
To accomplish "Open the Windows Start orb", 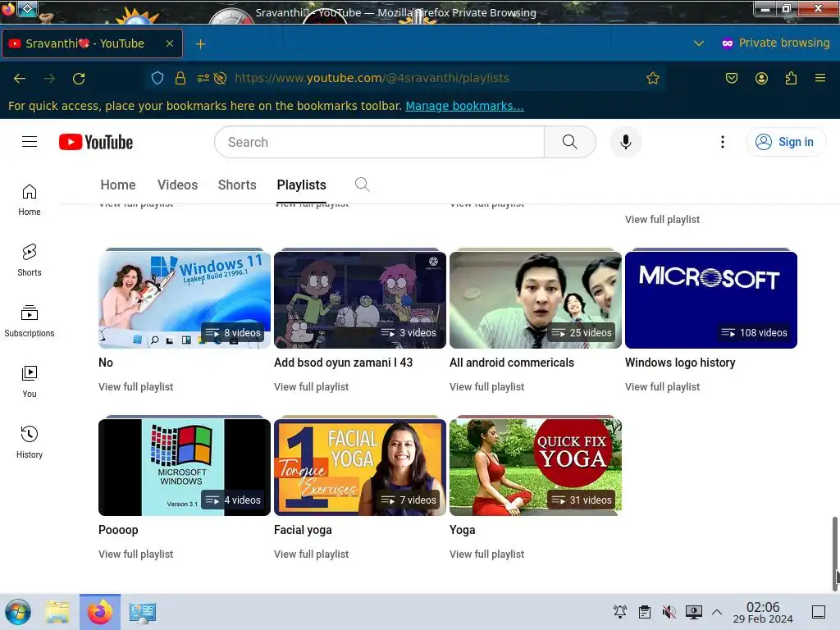I will (x=18, y=612).
